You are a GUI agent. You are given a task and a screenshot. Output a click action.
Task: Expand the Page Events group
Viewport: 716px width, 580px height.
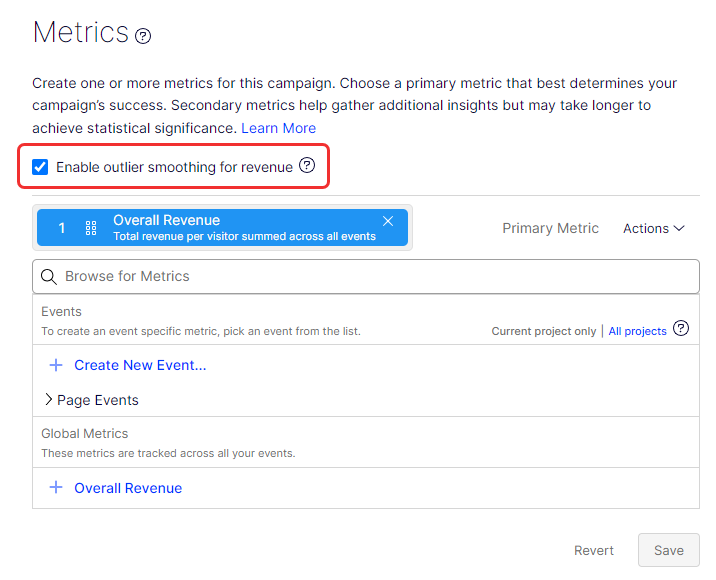click(x=92, y=400)
